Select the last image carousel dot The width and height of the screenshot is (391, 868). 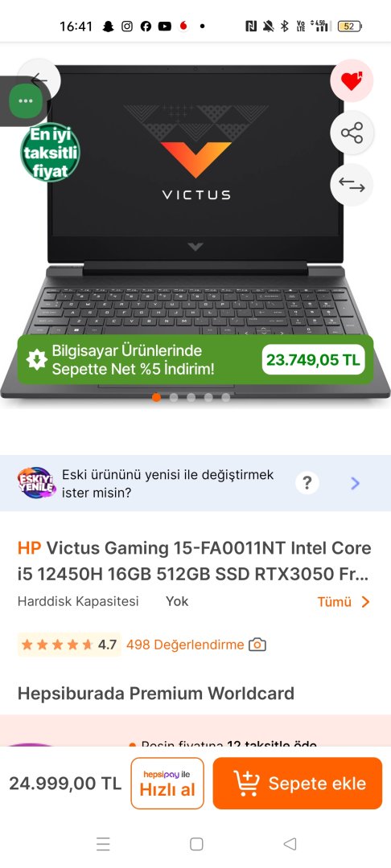(x=226, y=398)
